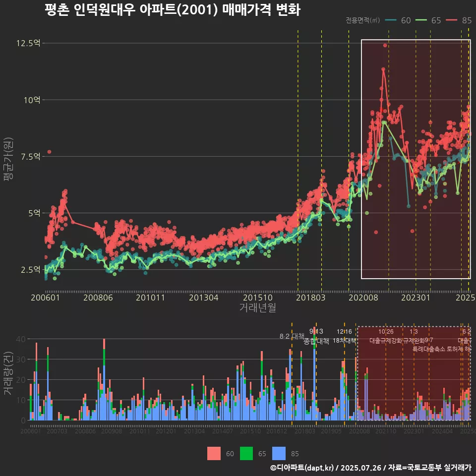Screen dimensions: 476x476
Task: Click the '10·26 대출규제강화' policy annotation
Action: point(386,336)
